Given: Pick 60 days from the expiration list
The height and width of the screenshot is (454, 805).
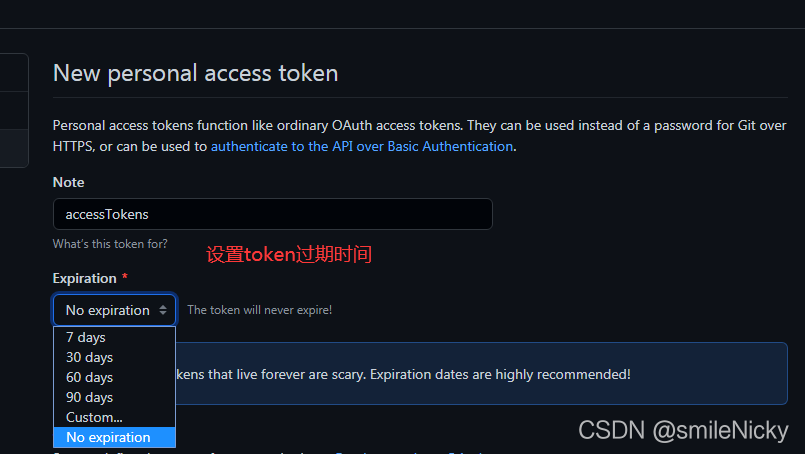Looking at the screenshot, I should pos(114,377).
